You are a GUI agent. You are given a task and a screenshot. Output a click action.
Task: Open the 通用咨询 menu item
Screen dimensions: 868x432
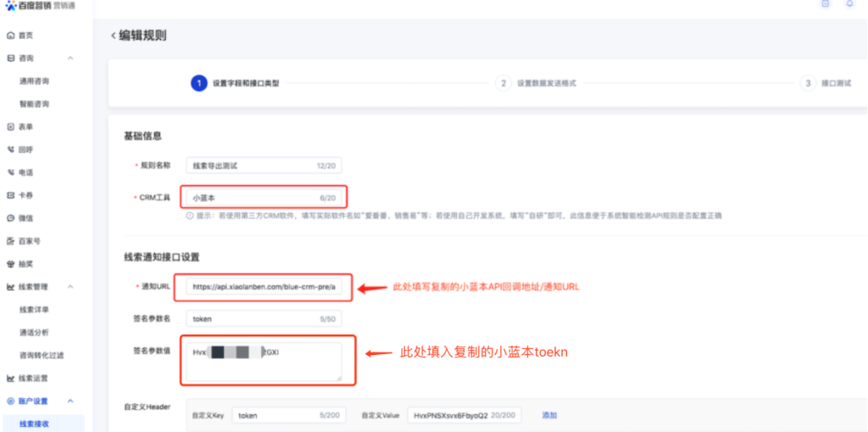point(34,81)
